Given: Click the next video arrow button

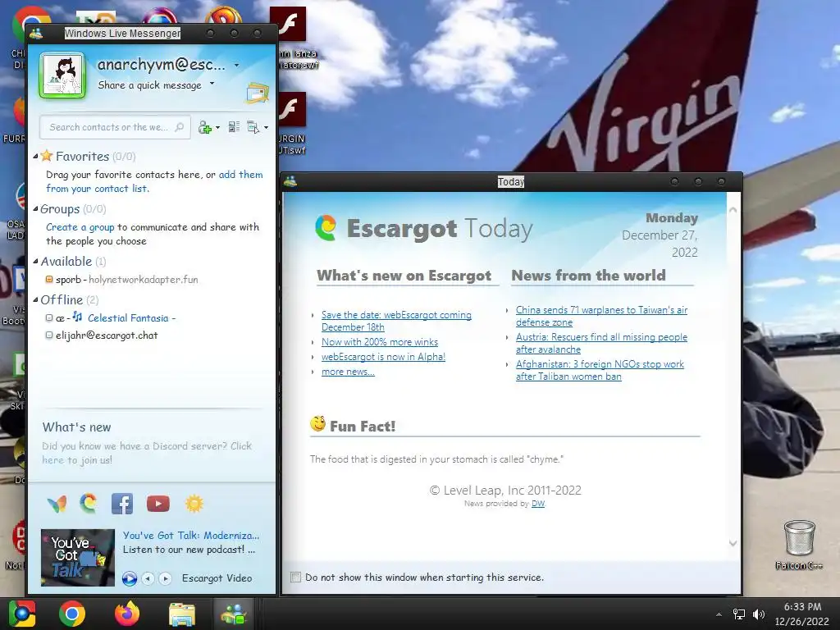Looking at the screenshot, I should (166, 578).
